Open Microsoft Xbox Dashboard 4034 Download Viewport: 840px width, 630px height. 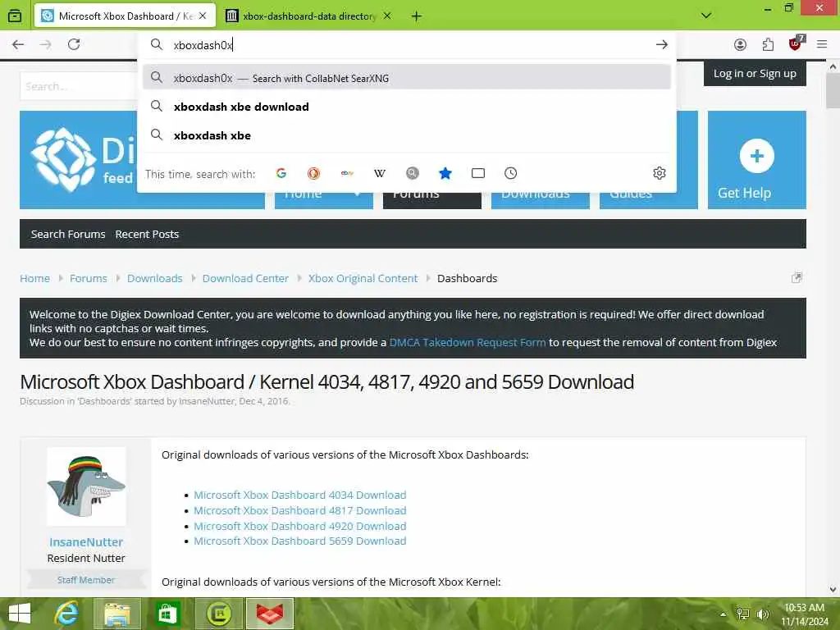pos(300,495)
